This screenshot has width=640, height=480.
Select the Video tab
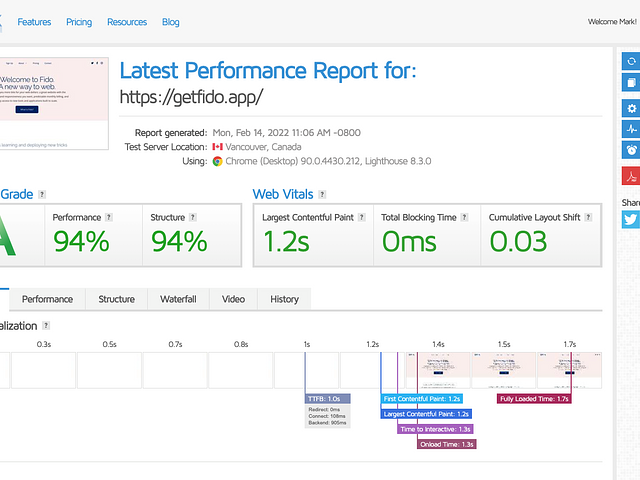(x=233, y=299)
